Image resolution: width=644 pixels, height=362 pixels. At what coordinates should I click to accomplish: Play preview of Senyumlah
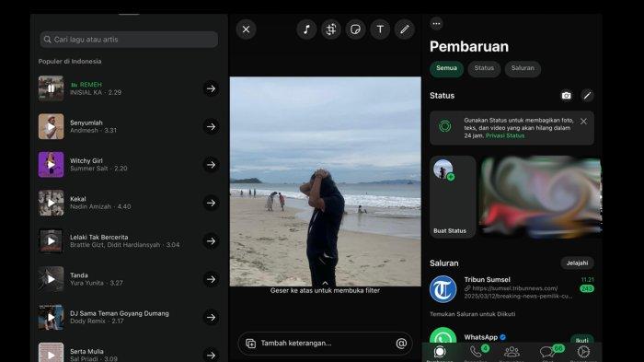(x=51, y=127)
